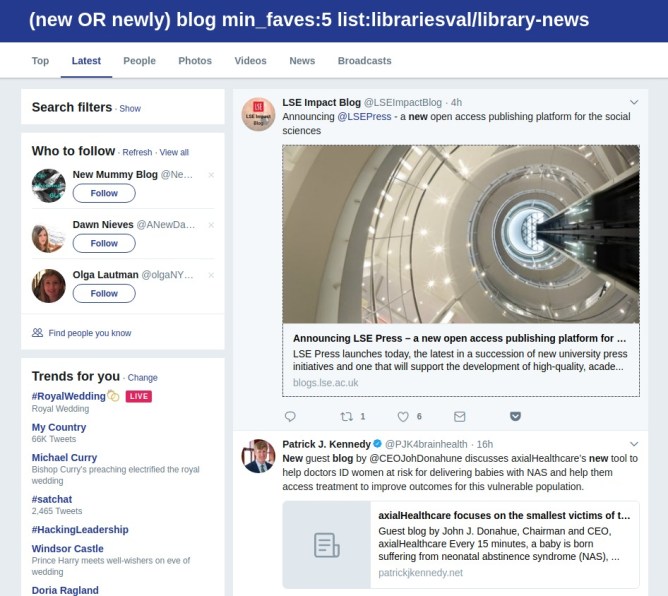Change Trends for you settings
The width and height of the screenshot is (668, 596).
143,378
